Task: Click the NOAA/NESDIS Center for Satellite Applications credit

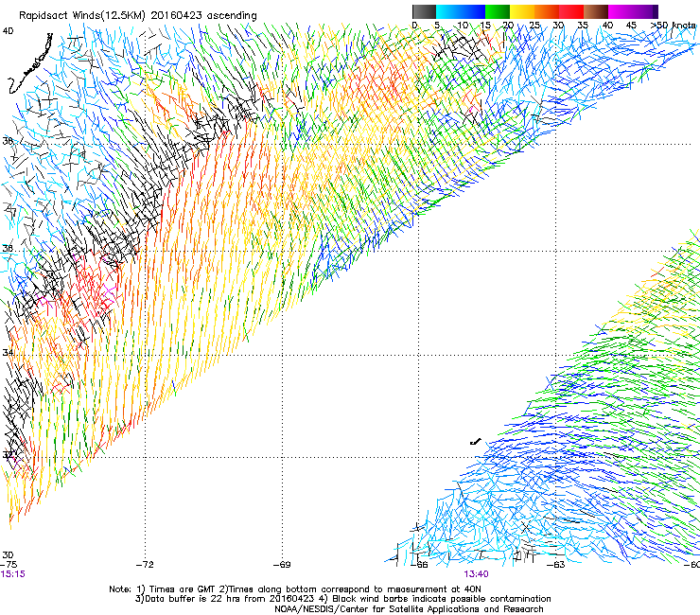Action: coord(409,609)
